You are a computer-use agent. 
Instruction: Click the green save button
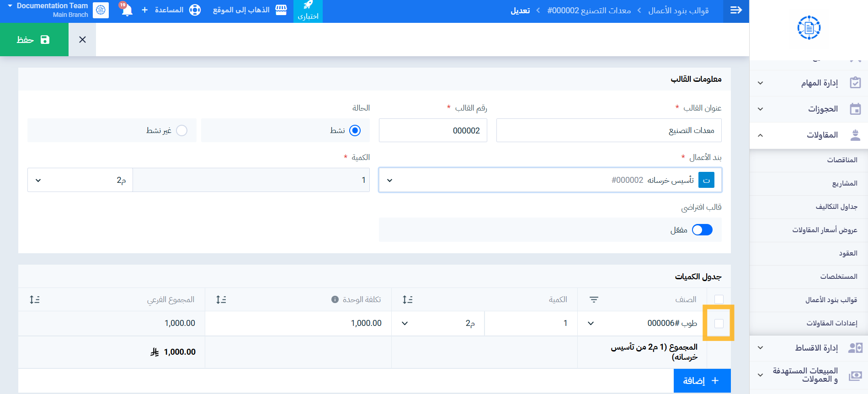(x=34, y=40)
